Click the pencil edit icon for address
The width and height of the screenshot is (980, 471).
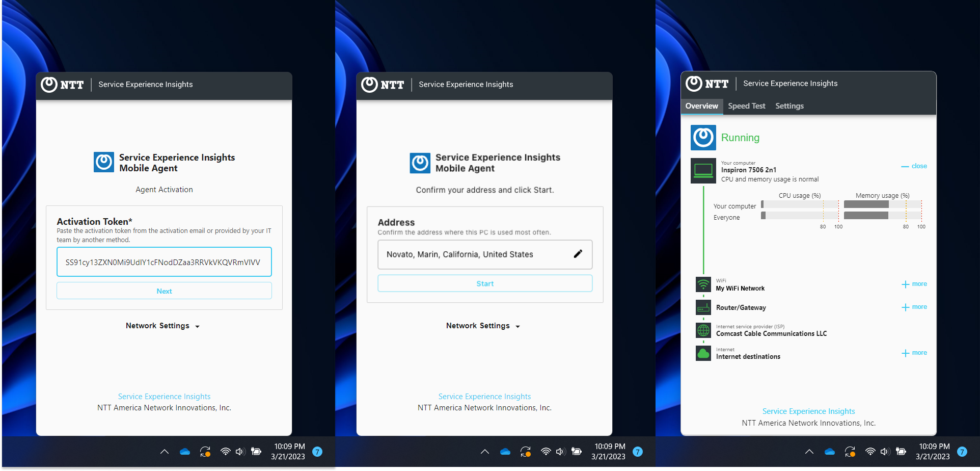(x=578, y=254)
